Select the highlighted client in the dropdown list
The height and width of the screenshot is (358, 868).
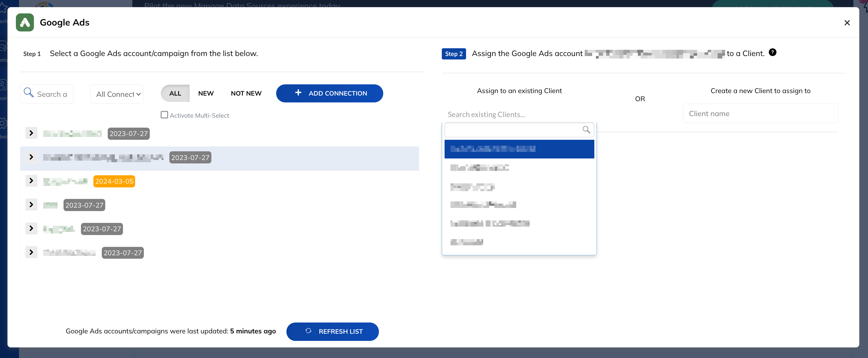[x=519, y=148]
